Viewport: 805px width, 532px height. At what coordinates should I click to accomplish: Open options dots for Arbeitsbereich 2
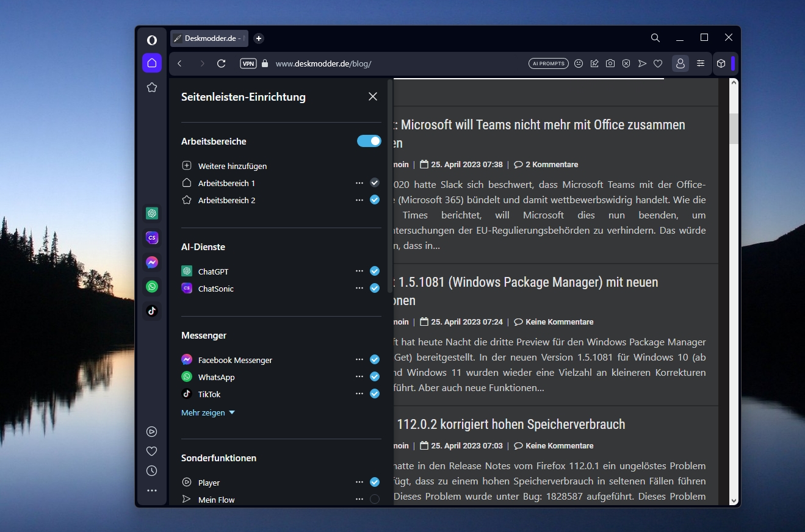pos(359,200)
